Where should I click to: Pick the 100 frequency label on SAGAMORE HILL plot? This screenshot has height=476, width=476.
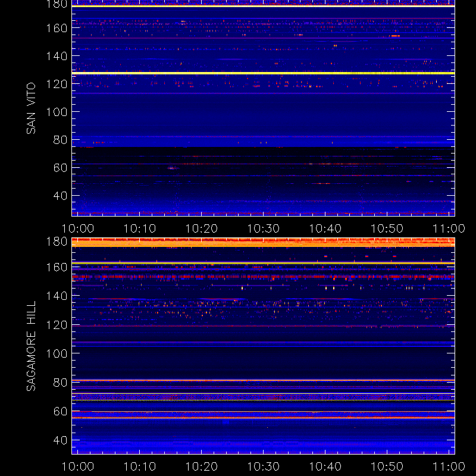point(57,353)
